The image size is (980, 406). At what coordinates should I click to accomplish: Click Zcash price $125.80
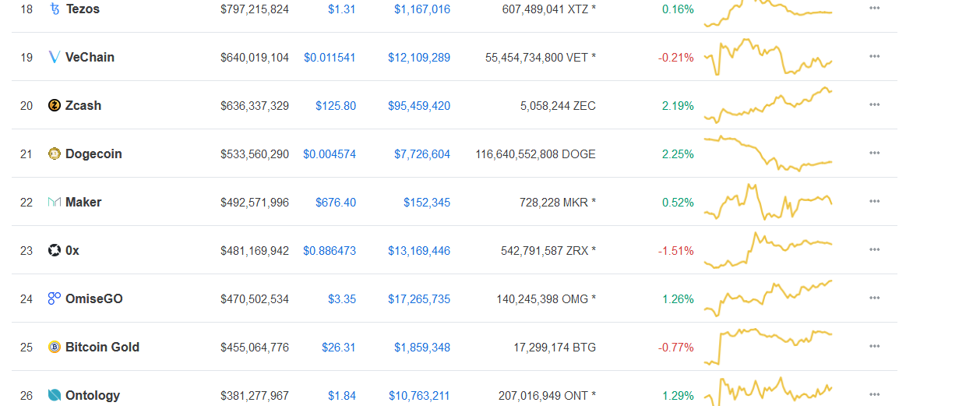pos(336,106)
